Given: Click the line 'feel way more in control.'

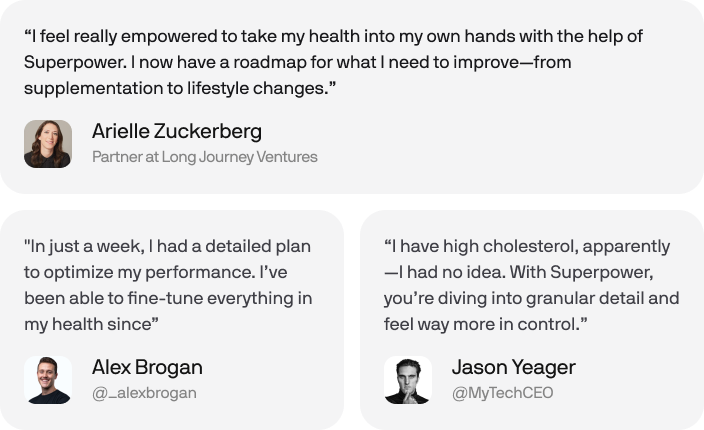Looking at the screenshot, I should click(x=485, y=324).
